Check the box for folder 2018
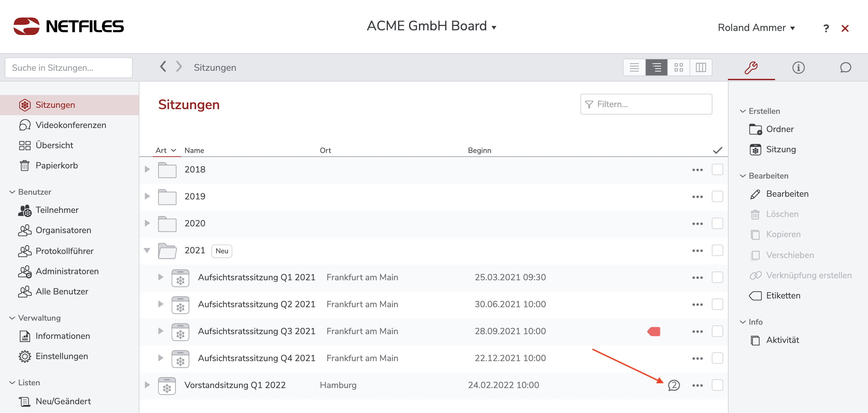Screen dimensions: 868x413 (x=717, y=169)
